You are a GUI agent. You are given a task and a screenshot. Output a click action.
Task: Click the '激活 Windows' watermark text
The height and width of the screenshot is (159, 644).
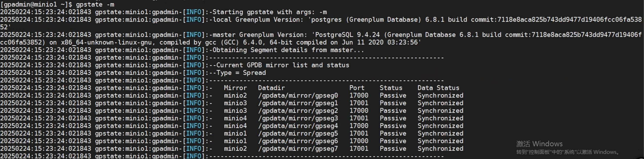coord(539,144)
